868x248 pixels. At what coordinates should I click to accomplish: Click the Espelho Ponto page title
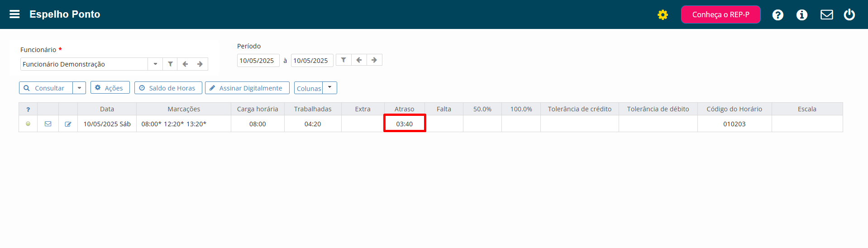[x=65, y=14]
